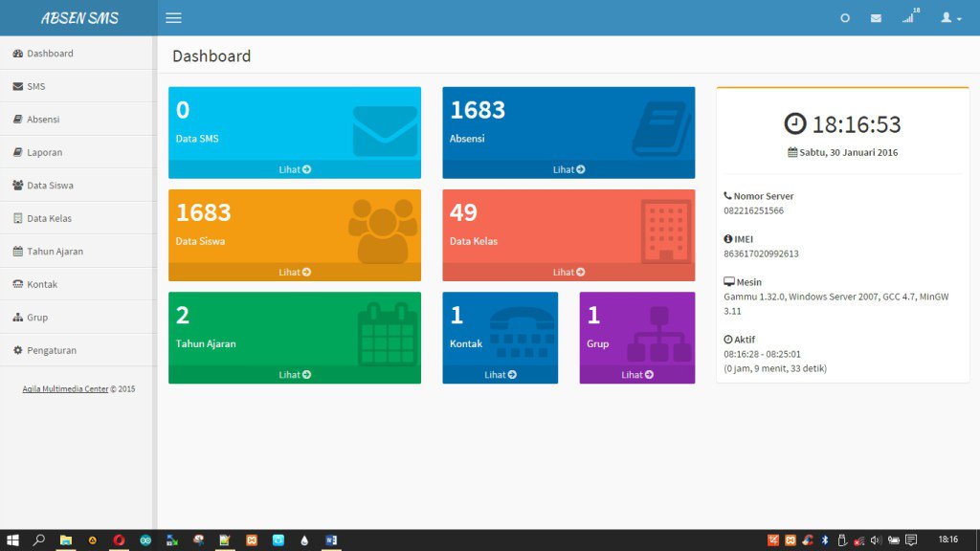Click the server number 082216251566

(x=754, y=210)
